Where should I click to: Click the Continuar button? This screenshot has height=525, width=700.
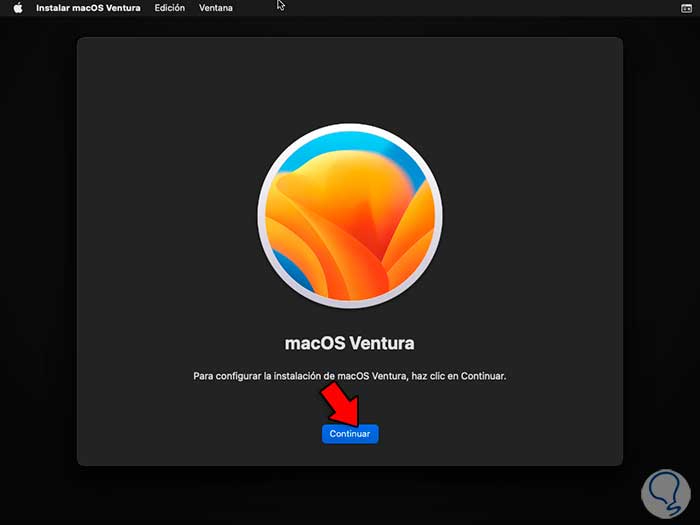[350, 434]
